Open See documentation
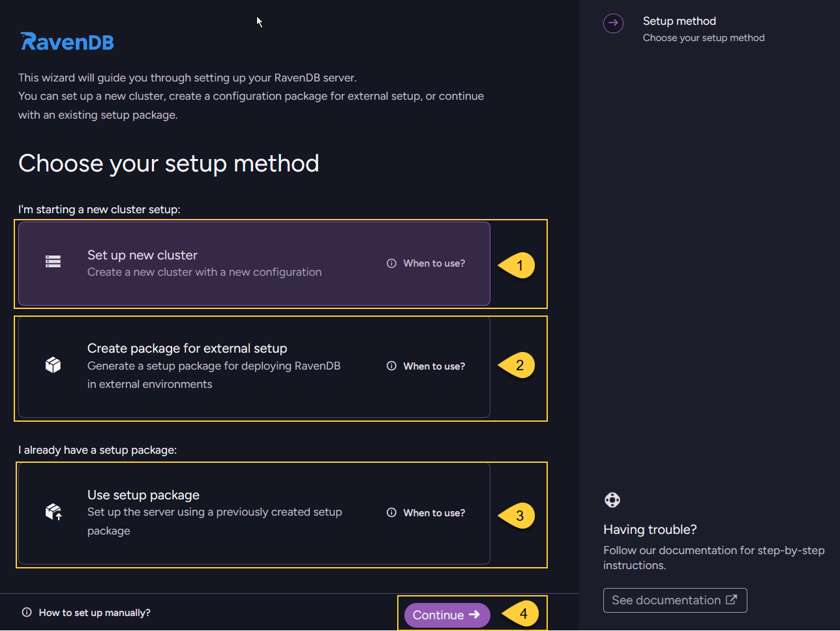Image resolution: width=840 pixels, height=631 pixels. [675, 600]
